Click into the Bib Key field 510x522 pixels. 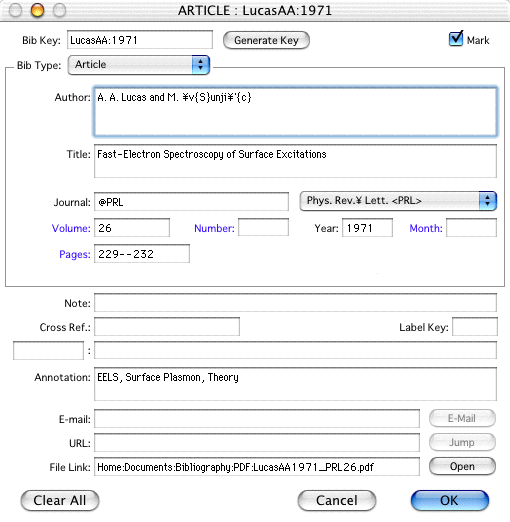tap(140, 40)
